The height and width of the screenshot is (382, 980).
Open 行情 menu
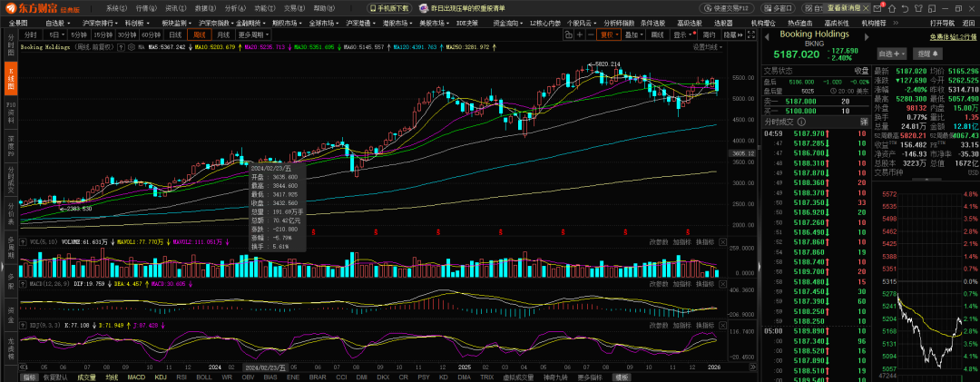pyautogui.click(x=146, y=8)
